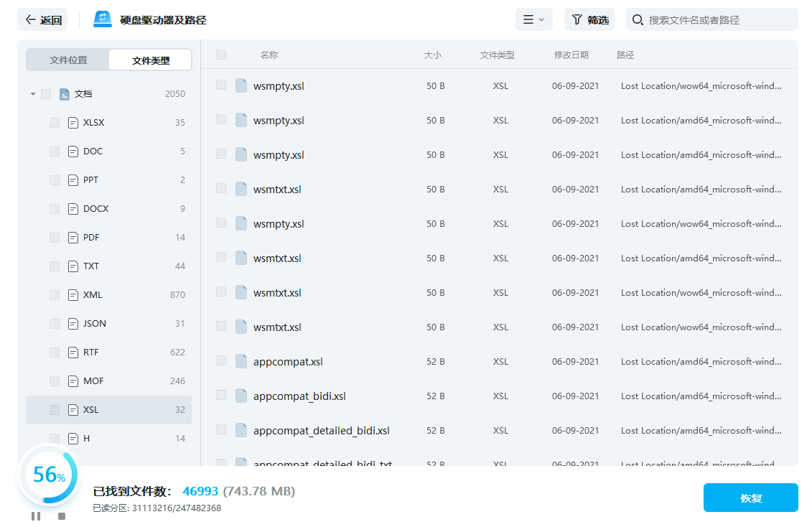Click the hard drive recovery logo icon

(x=103, y=19)
